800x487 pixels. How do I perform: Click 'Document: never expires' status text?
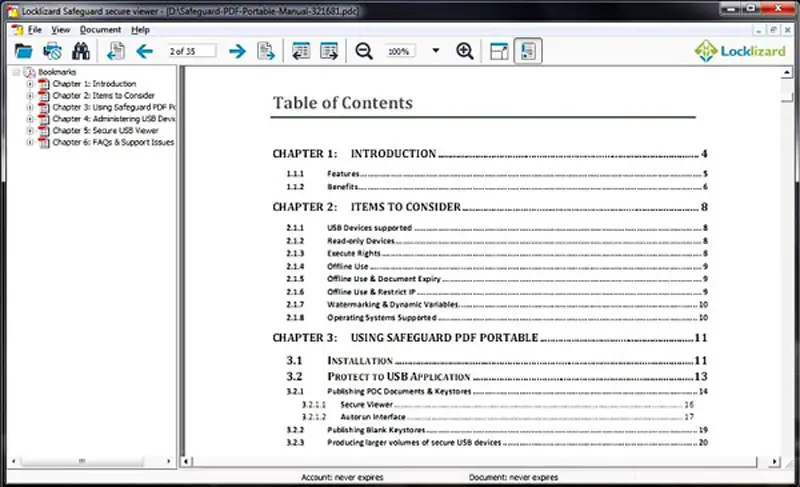click(513, 477)
